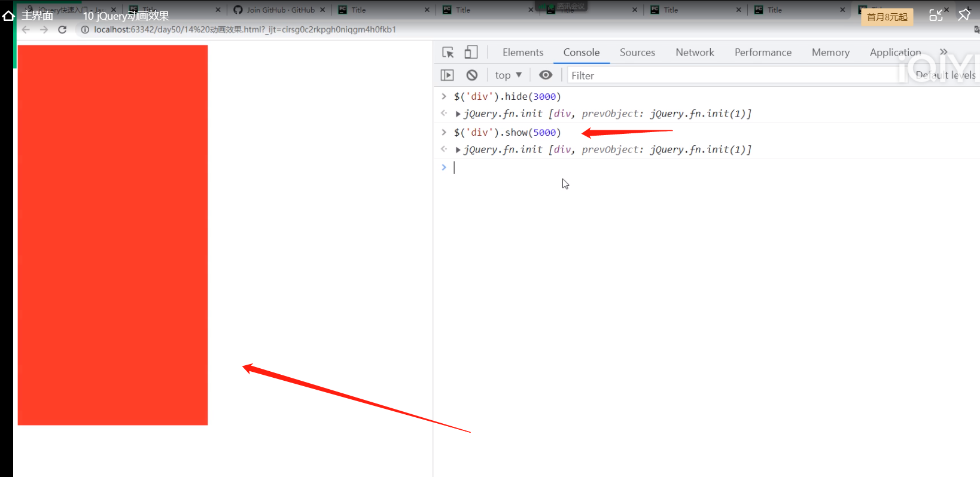Open the Memory tab

pyautogui.click(x=830, y=53)
